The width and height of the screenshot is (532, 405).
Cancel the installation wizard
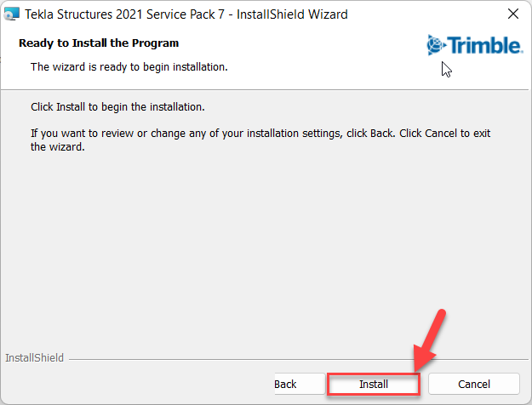[x=473, y=384]
